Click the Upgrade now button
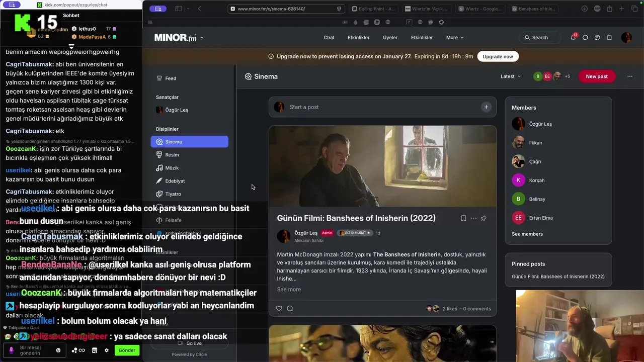Viewport: 644px width, 362px height. tap(498, 56)
